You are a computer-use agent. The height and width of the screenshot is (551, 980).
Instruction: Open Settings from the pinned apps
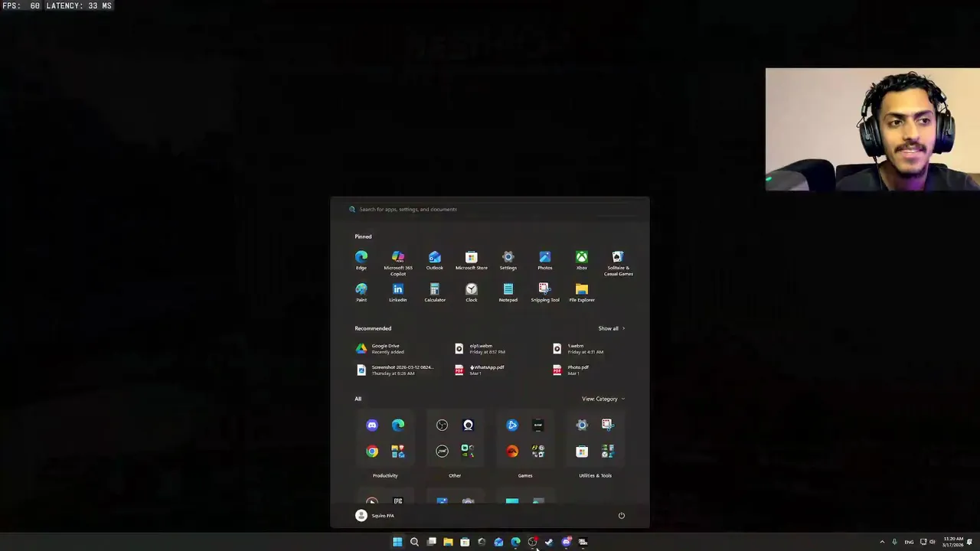[x=508, y=260]
